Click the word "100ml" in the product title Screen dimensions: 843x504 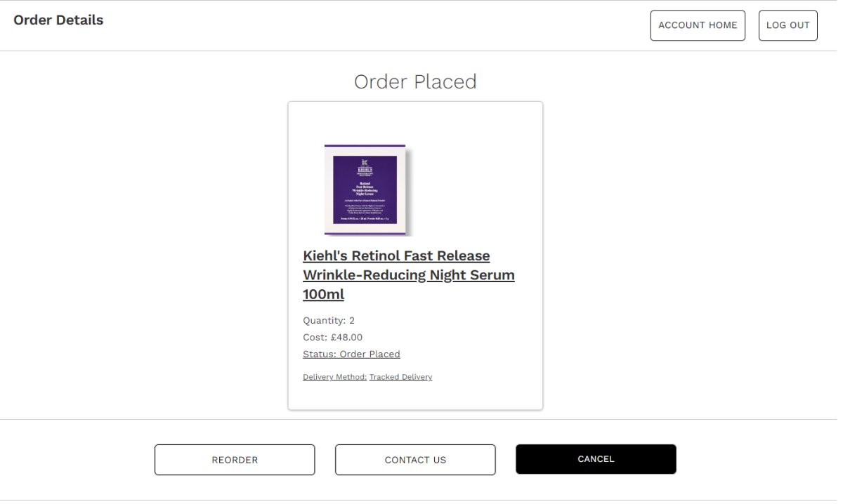tap(323, 295)
